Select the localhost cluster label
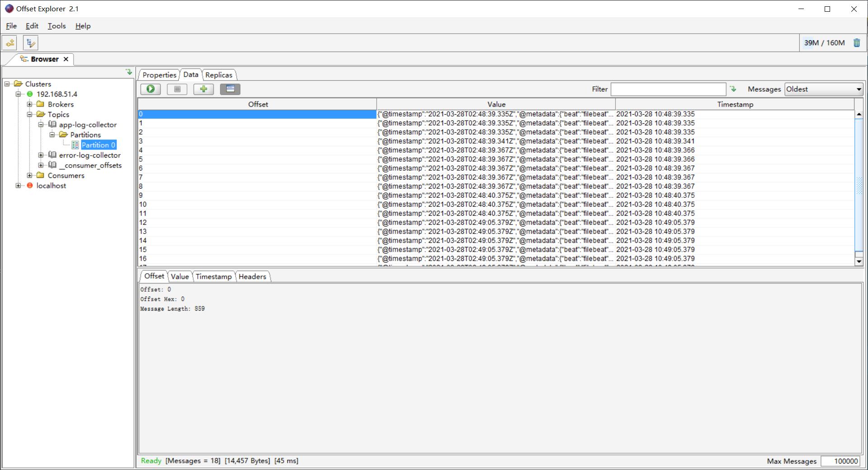This screenshot has width=868, height=470. point(51,186)
